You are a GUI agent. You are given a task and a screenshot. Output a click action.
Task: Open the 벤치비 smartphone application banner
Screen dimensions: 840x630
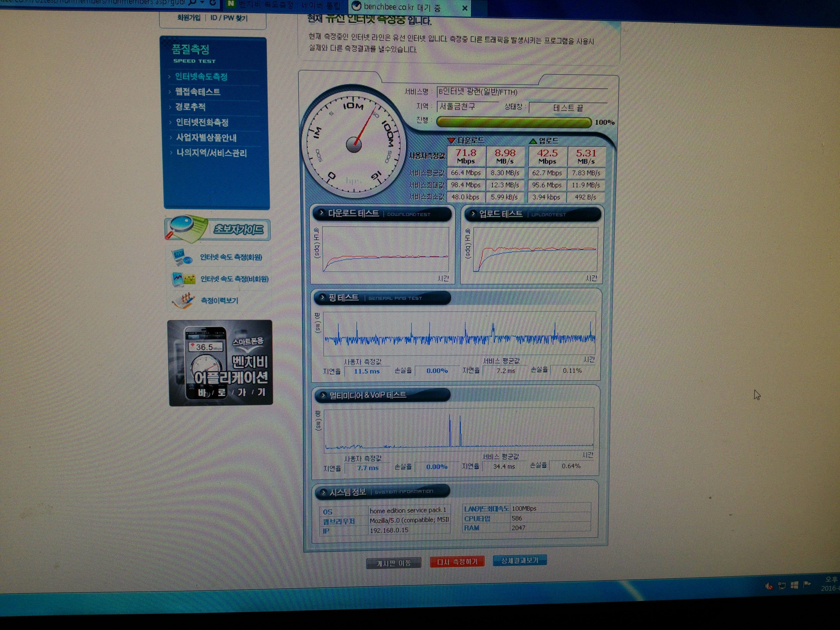[220, 363]
